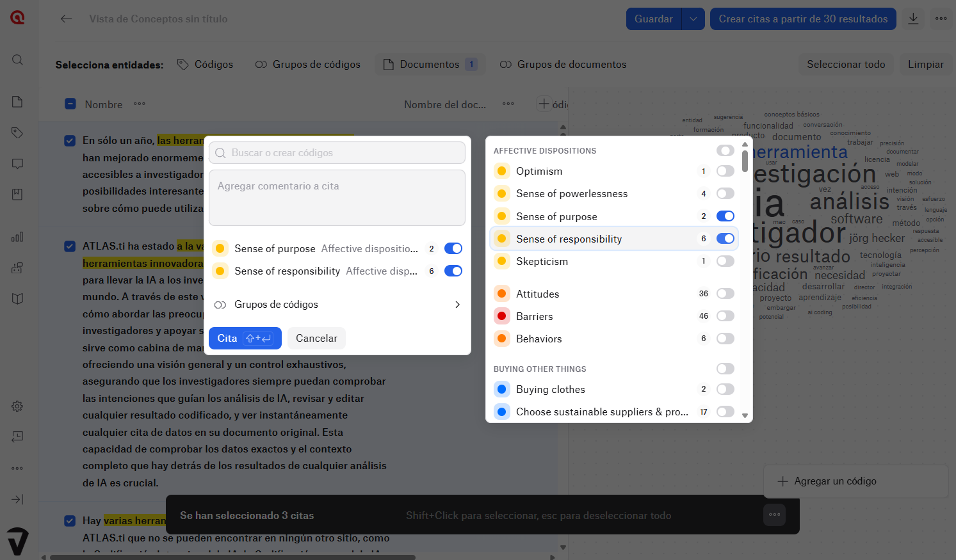Uncheck the quotation starting 'Hay varias herramientas'

70,521
